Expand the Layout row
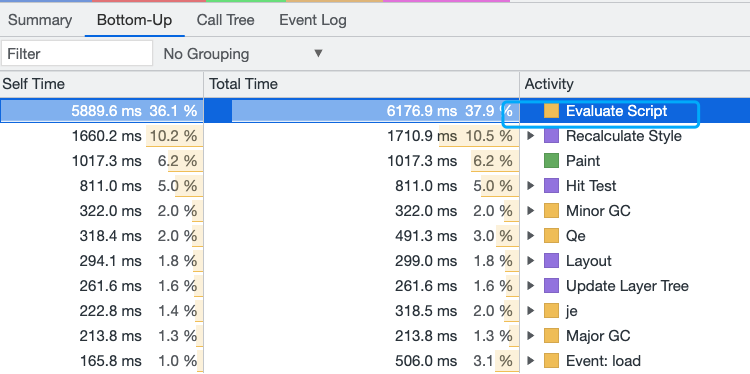The height and width of the screenshot is (374, 750). [x=530, y=261]
